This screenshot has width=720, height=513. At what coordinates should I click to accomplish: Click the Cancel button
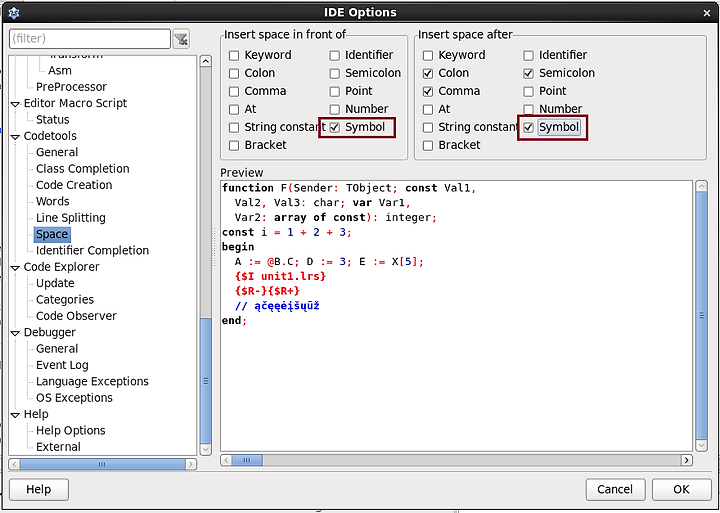pyautogui.click(x=615, y=490)
